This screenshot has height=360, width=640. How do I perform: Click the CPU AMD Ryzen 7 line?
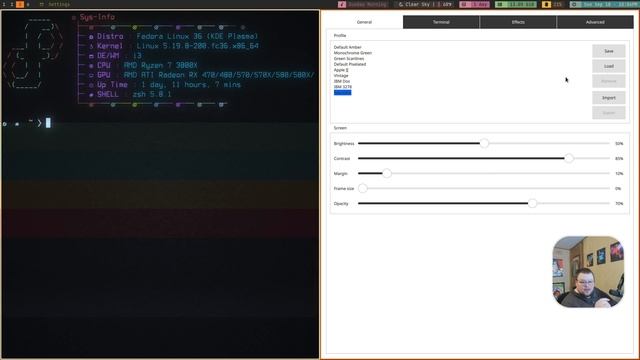(143, 65)
